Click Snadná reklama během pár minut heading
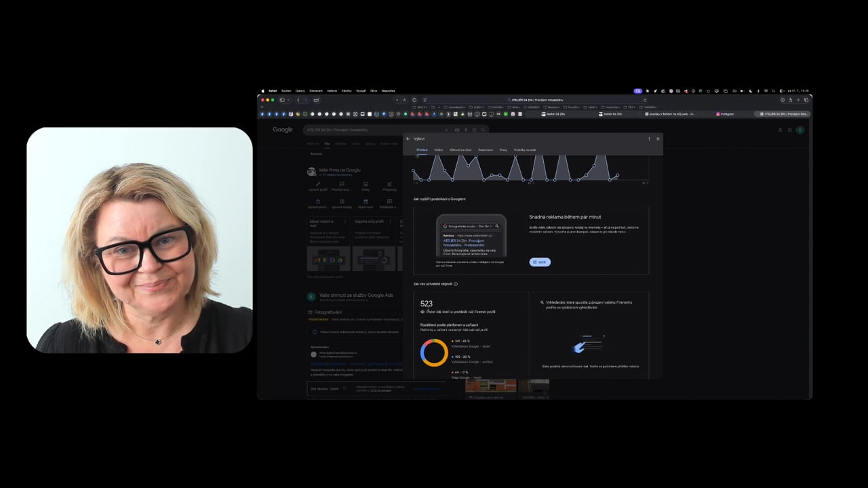Screen dimensions: 868x488 [x=565, y=217]
